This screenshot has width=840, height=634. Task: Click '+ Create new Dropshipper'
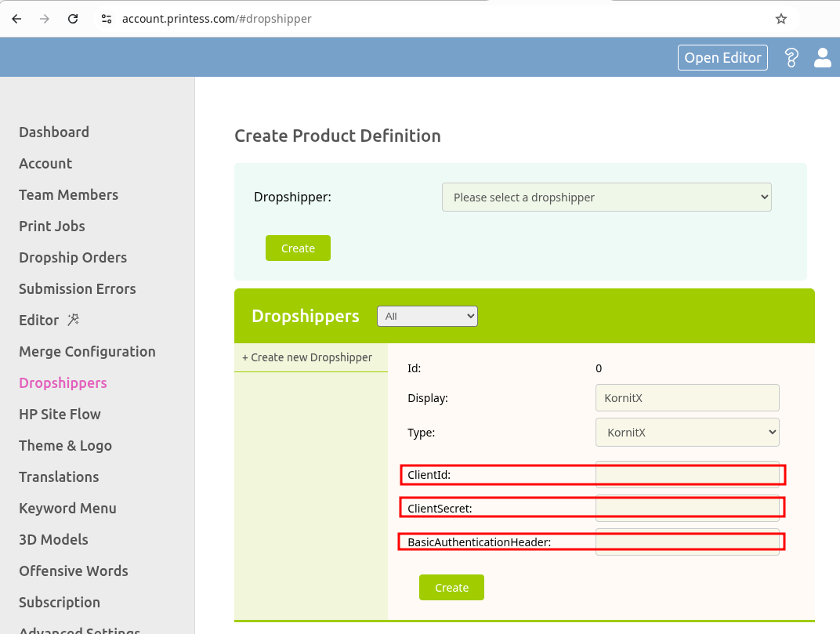(x=307, y=357)
